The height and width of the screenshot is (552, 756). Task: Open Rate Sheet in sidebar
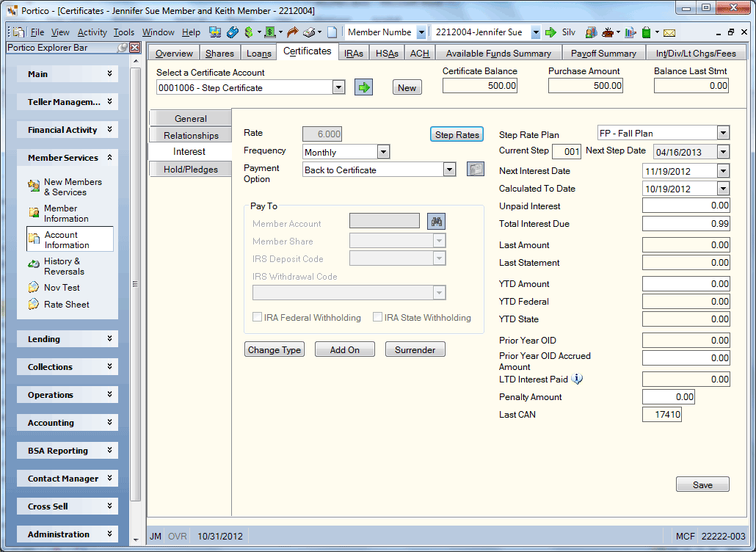click(x=59, y=304)
